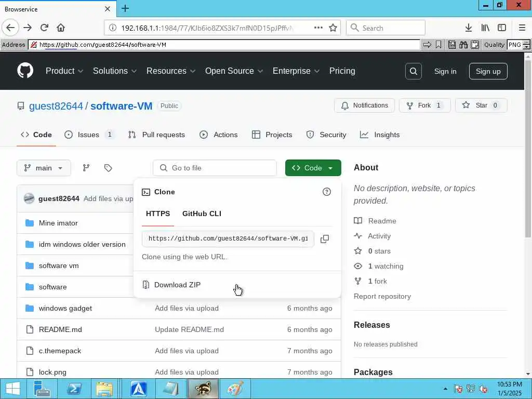This screenshot has height=399, width=532.
Task: View branches with the branch icon
Action: 86,168
